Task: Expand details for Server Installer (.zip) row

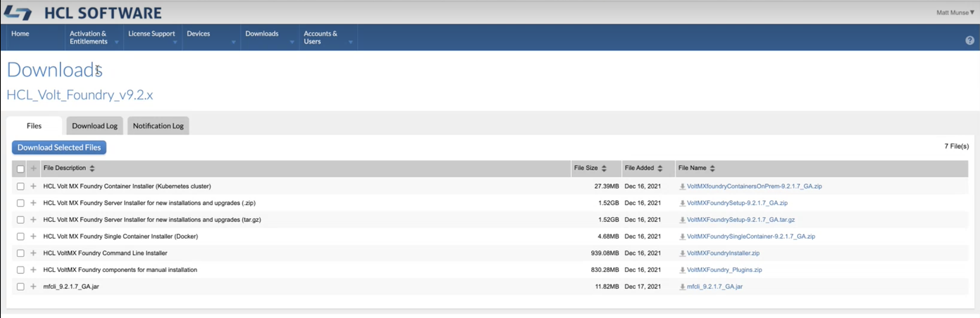Action: (33, 203)
